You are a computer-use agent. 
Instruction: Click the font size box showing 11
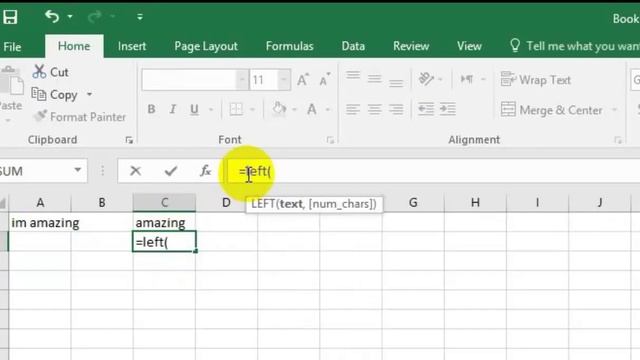264,80
